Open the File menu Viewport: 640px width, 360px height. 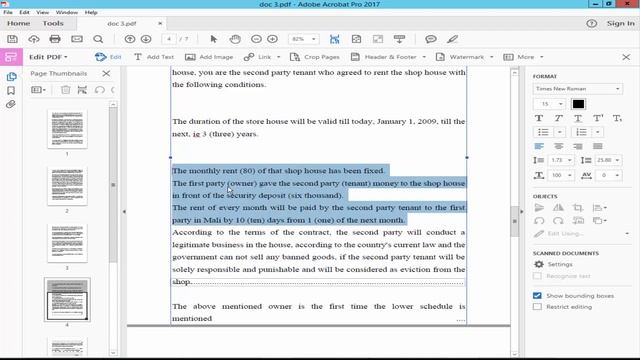8,12
